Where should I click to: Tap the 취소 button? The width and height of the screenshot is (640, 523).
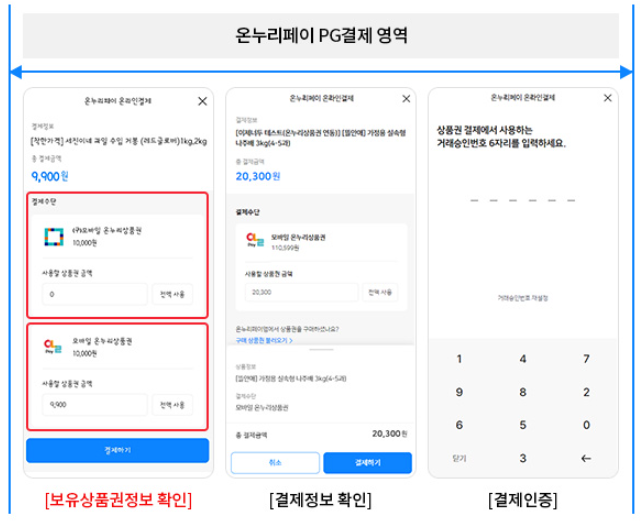click(x=275, y=463)
